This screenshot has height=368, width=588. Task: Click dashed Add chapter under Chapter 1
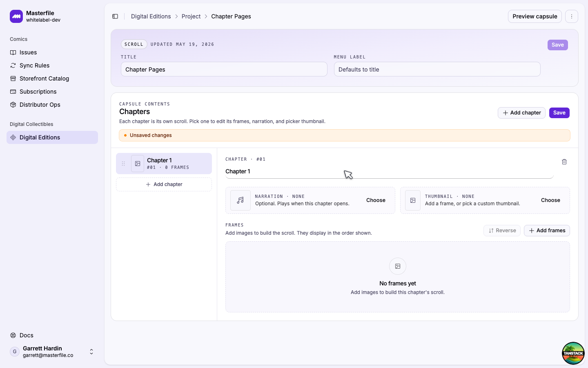[164, 184]
